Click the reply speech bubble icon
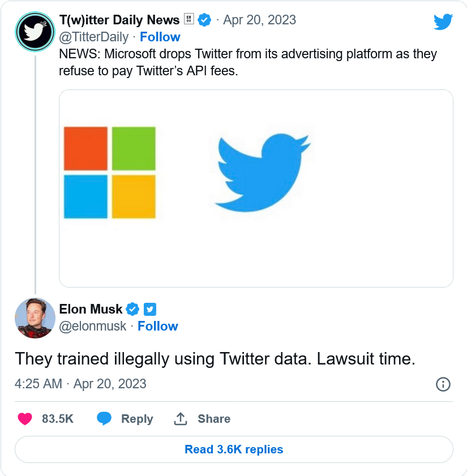 click(x=104, y=419)
